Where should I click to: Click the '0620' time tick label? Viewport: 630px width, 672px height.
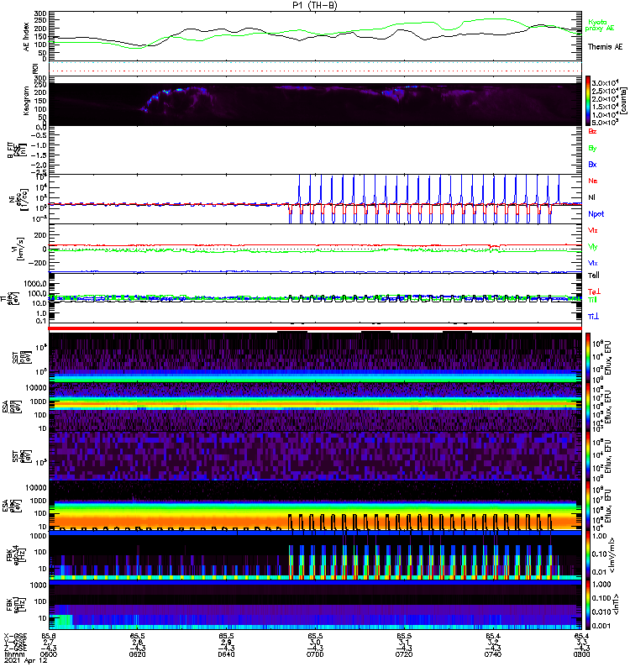click(138, 654)
